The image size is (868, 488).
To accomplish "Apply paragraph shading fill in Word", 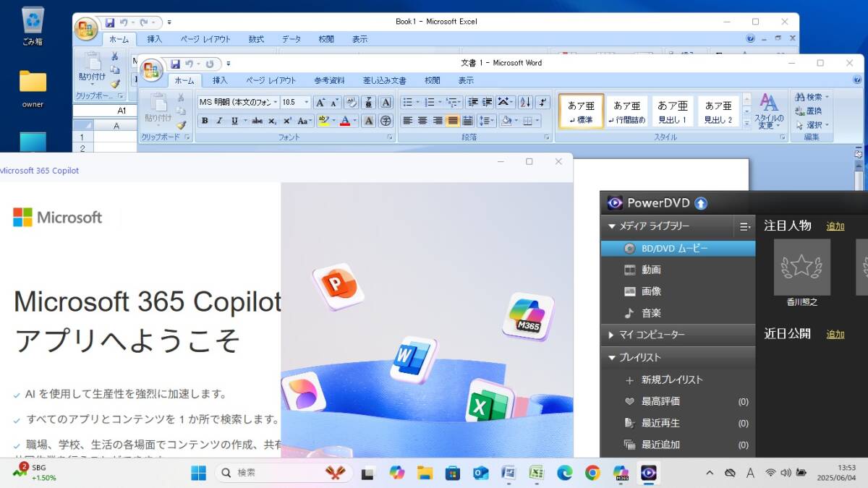I will [x=506, y=121].
